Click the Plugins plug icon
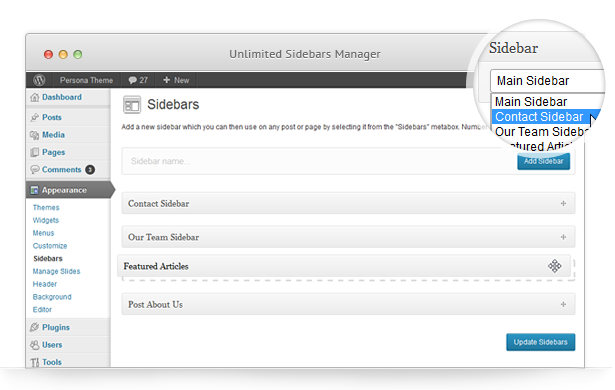The width and height of the screenshot is (615, 390). point(35,327)
